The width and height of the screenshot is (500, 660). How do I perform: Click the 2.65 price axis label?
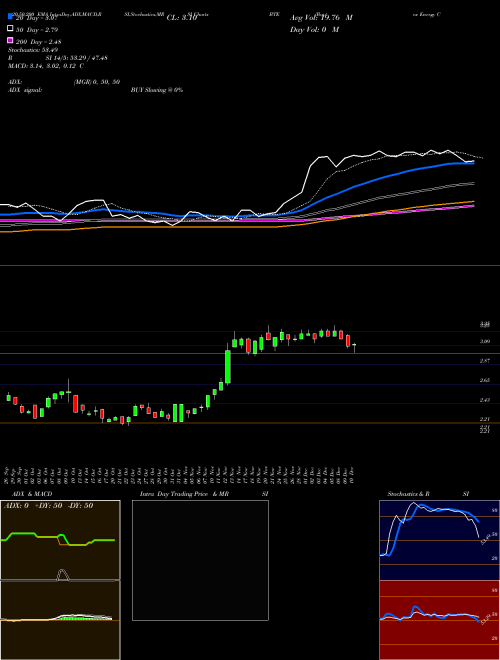pos(484,381)
